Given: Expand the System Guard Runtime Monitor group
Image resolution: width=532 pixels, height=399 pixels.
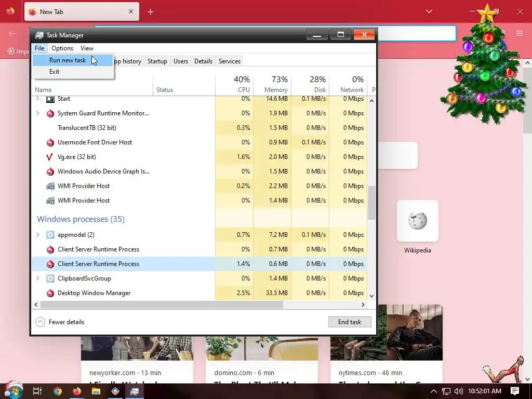Looking at the screenshot, I should pyautogui.click(x=37, y=113).
